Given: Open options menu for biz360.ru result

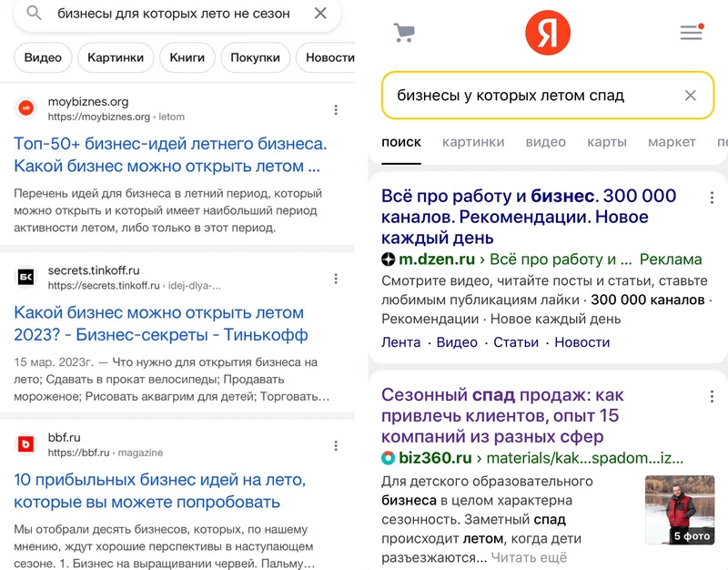Looking at the screenshot, I should tap(712, 397).
